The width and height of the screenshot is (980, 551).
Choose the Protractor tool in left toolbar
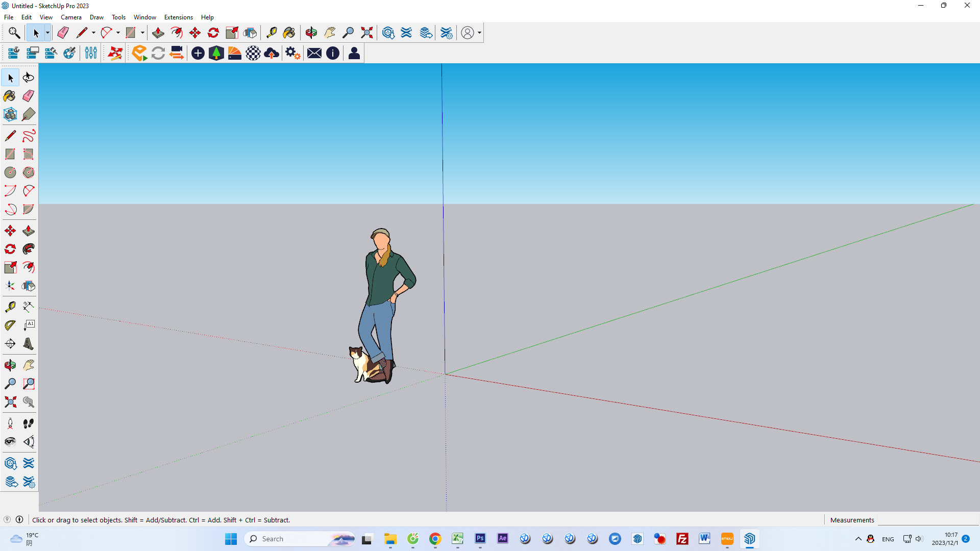(x=10, y=325)
